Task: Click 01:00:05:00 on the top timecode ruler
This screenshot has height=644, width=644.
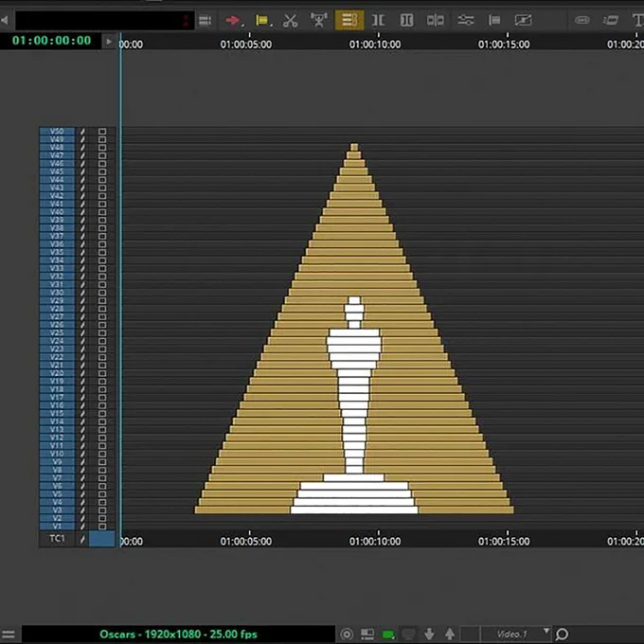Action: [245, 45]
